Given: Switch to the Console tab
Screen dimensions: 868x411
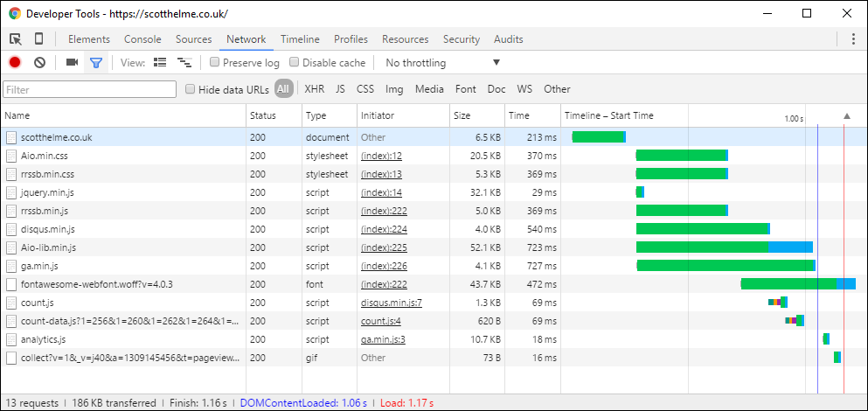Looking at the screenshot, I should coord(142,39).
